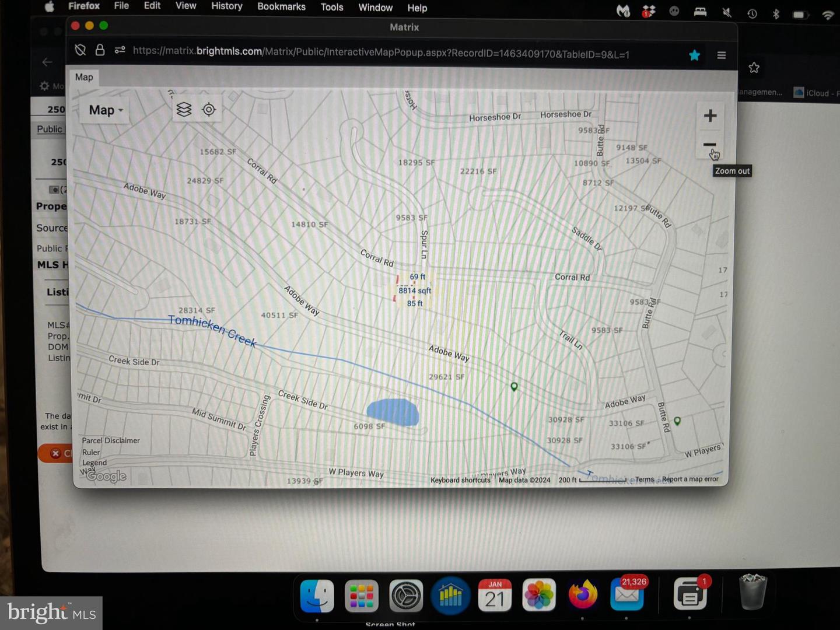The image size is (840, 630).
Task: Open the Calendar app showing Jan 21
Action: (495, 596)
